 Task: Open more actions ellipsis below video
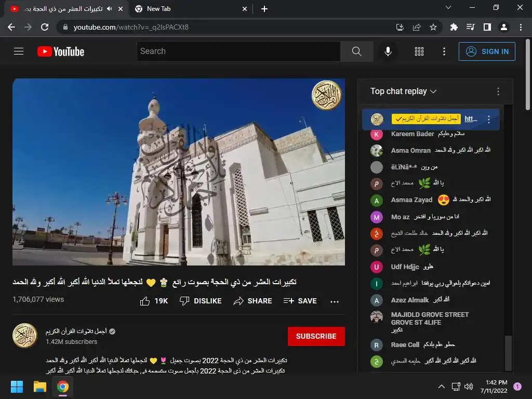tap(334, 301)
